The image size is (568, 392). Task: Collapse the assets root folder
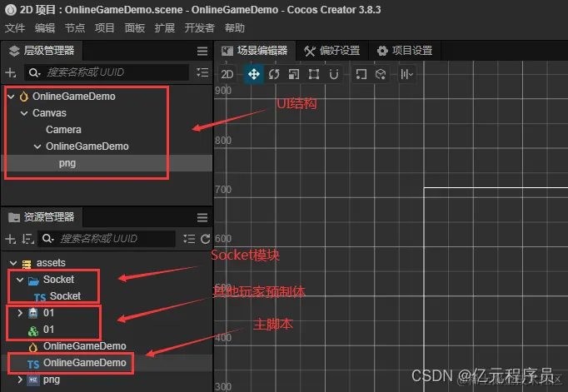point(13,263)
